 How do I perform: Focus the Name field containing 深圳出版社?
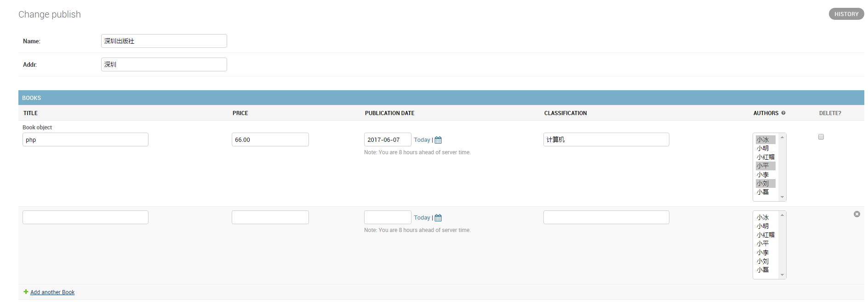click(x=164, y=41)
